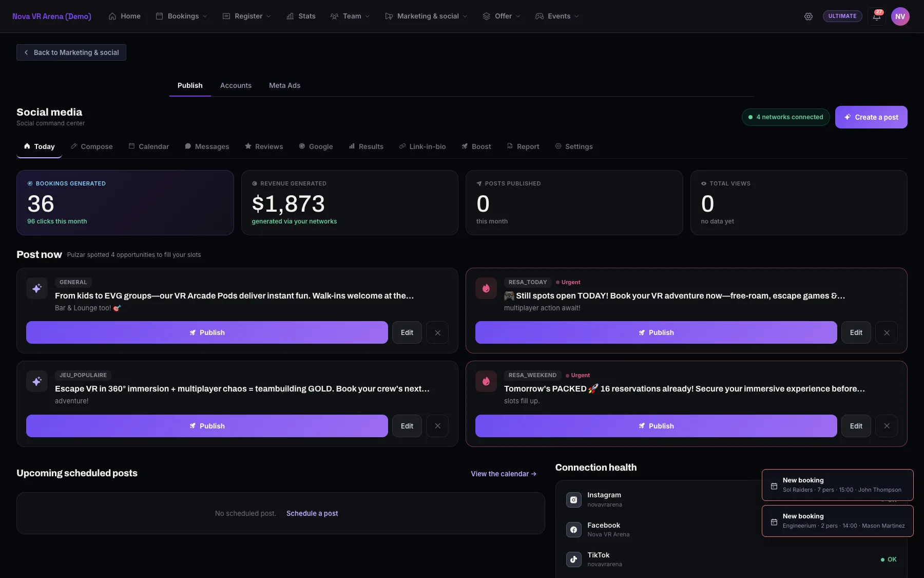This screenshot has width=924, height=578.
Task: Click calendar icon in Engineerium notification
Action: click(774, 521)
